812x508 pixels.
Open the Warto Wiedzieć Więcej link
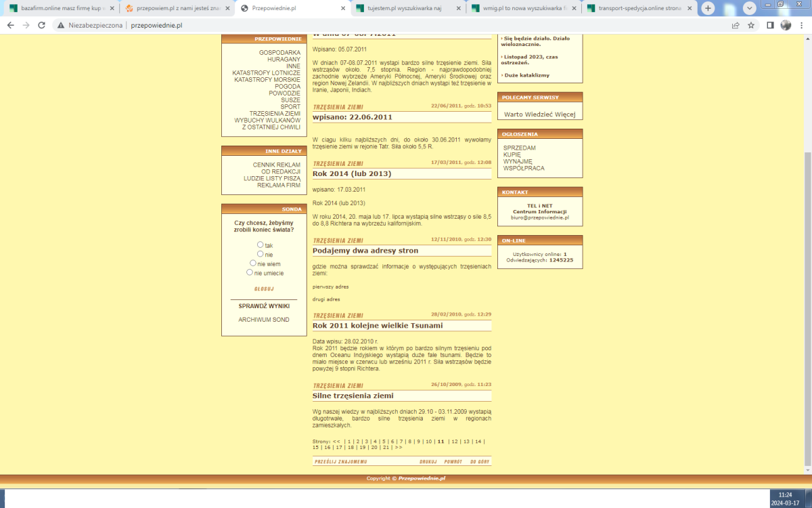539,114
